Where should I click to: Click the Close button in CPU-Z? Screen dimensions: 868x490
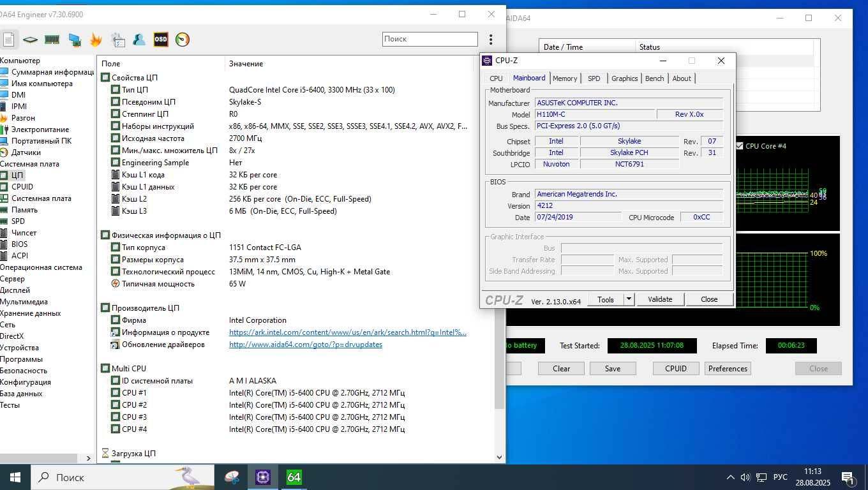(x=709, y=299)
